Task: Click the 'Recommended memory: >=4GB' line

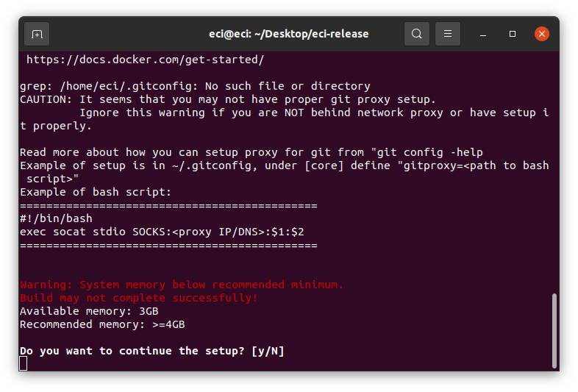Action: 102,324
